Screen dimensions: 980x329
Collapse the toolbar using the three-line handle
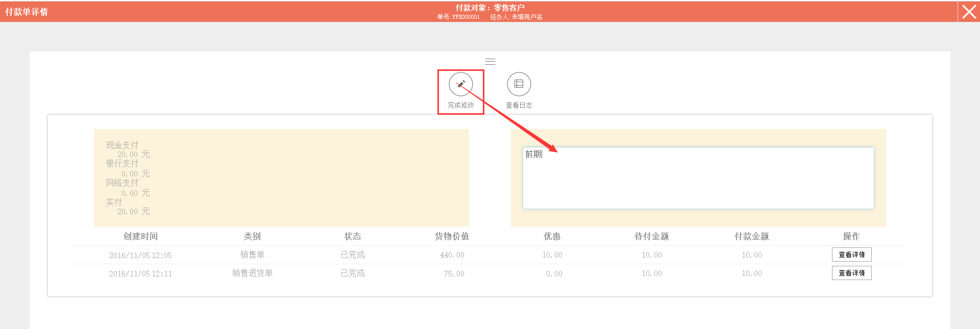click(490, 62)
